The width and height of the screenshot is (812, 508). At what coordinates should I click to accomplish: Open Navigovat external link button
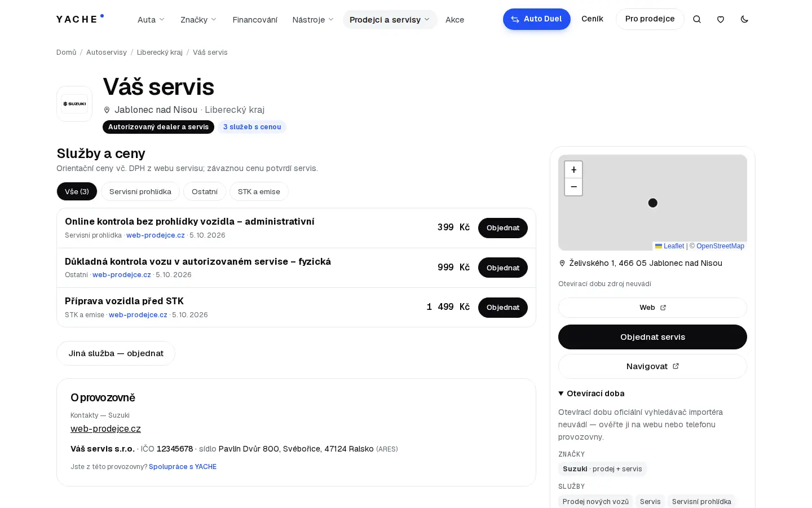click(x=652, y=366)
